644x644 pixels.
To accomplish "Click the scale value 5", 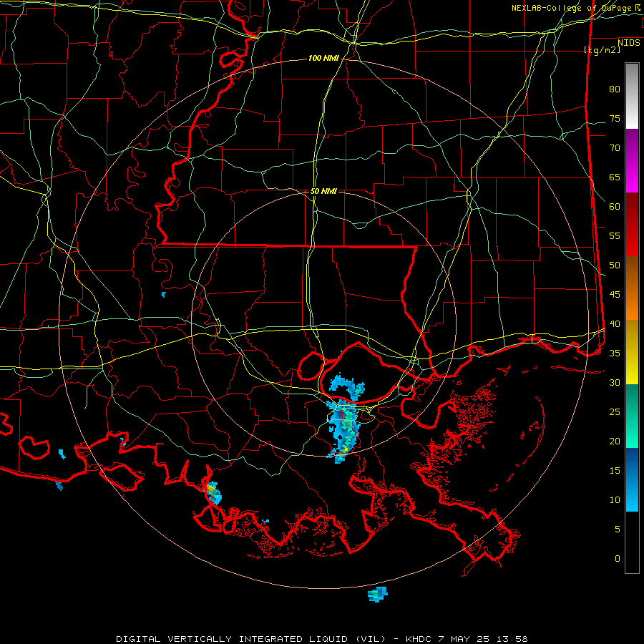I will click(x=618, y=530).
